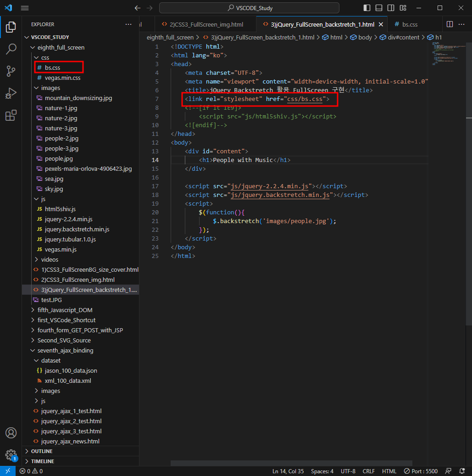
Task: Open xml_100_data.xml file
Action: click(80, 381)
